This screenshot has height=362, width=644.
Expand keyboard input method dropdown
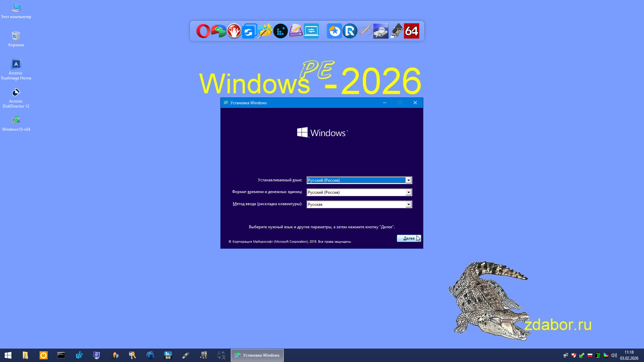point(408,204)
